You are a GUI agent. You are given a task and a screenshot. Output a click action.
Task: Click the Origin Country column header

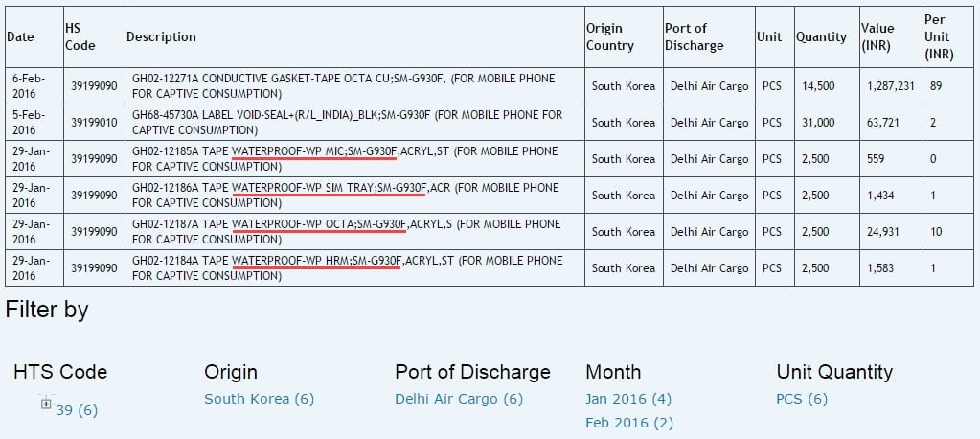(610, 36)
